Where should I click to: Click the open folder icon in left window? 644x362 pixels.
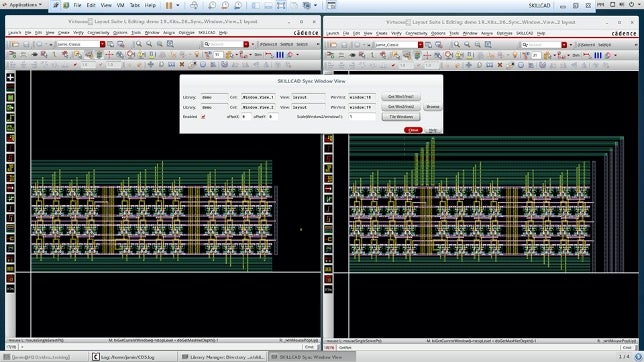click(15, 44)
